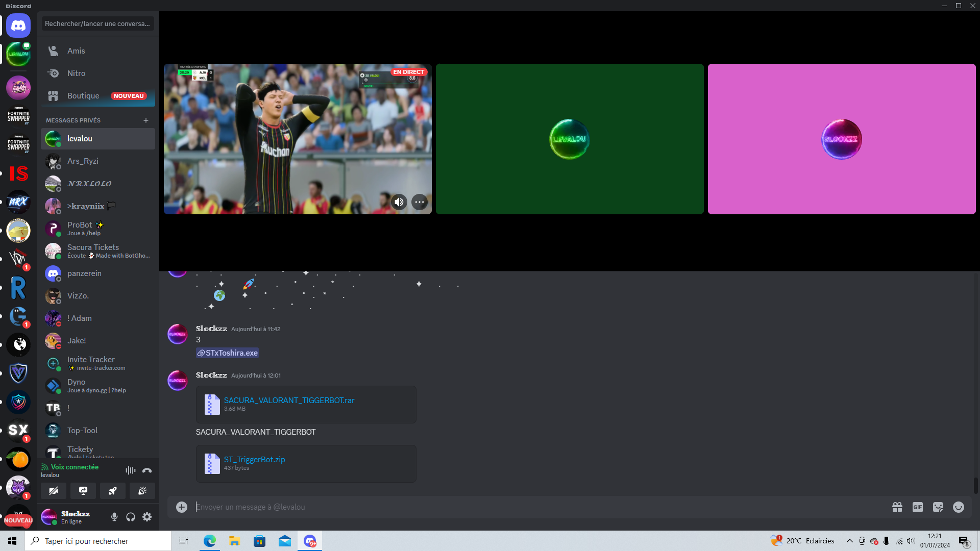Open the Invite Tracker conversation
980x551 pixels.
(98, 363)
